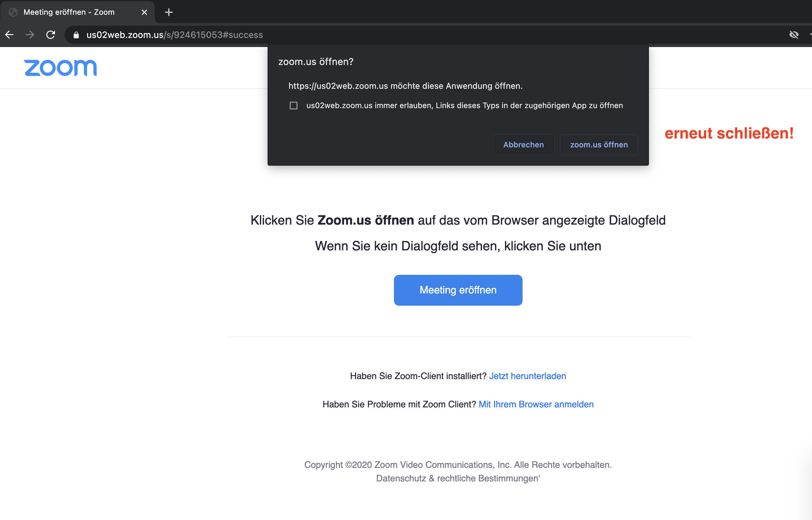The width and height of the screenshot is (812, 520).
Task: Close the Meeting eröffnen tab
Action: tap(144, 13)
